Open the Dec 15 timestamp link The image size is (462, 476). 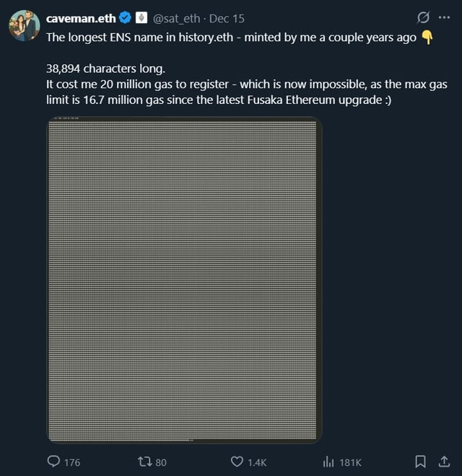point(227,19)
